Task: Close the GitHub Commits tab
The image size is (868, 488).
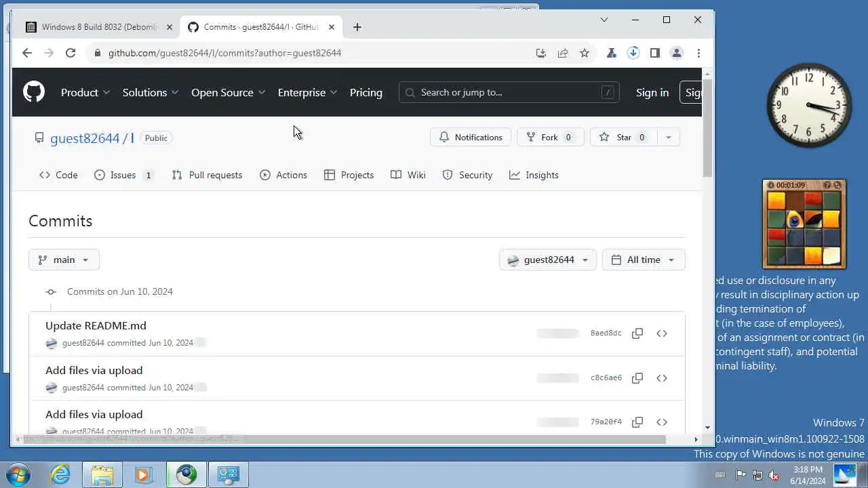Action: [332, 27]
